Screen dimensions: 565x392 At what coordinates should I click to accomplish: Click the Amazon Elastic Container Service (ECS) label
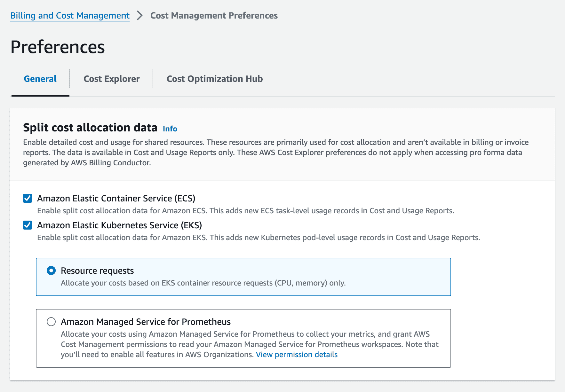(x=116, y=198)
